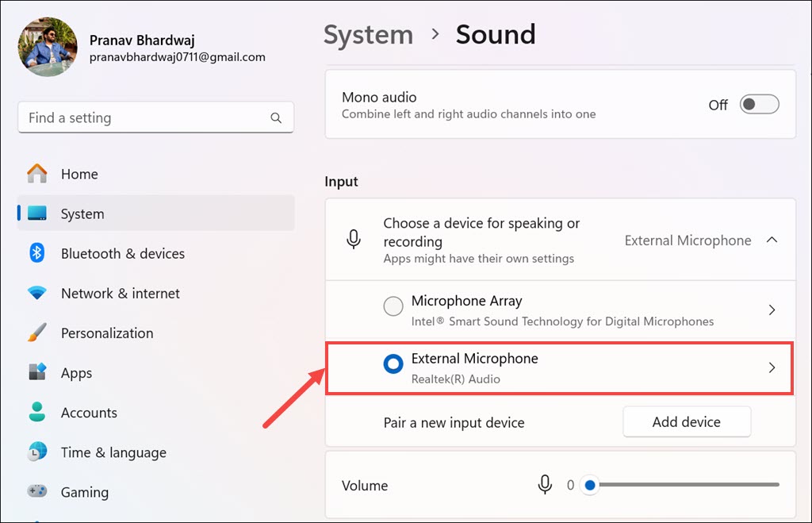
Task: Go to System breadcrumb link
Action: coord(368,35)
